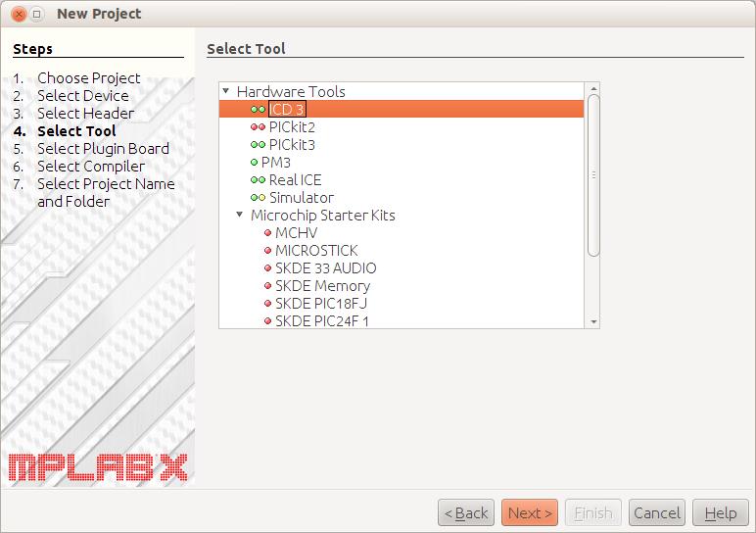The image size is (756, 533).
Task: Close the New Project window
Action: pos(19,14)
